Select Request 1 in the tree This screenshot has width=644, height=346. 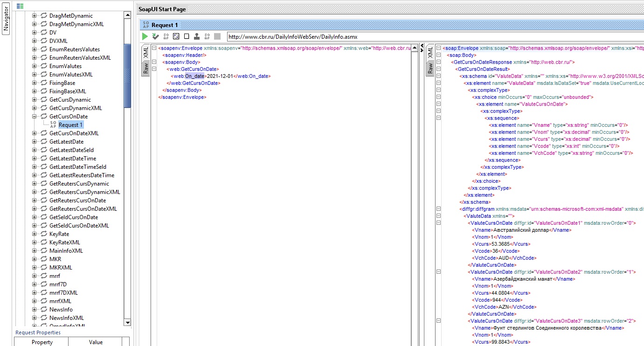pos(71,125)
